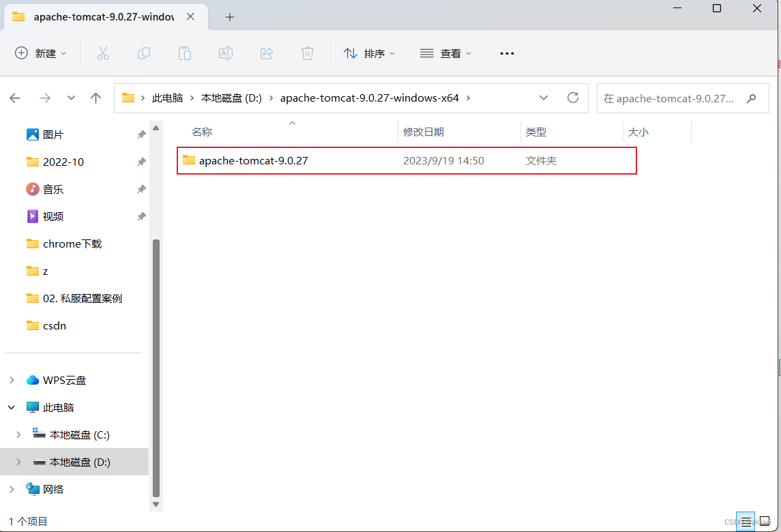
Task: Expand the 网络 tree node
Action: [x=12, y=489]
